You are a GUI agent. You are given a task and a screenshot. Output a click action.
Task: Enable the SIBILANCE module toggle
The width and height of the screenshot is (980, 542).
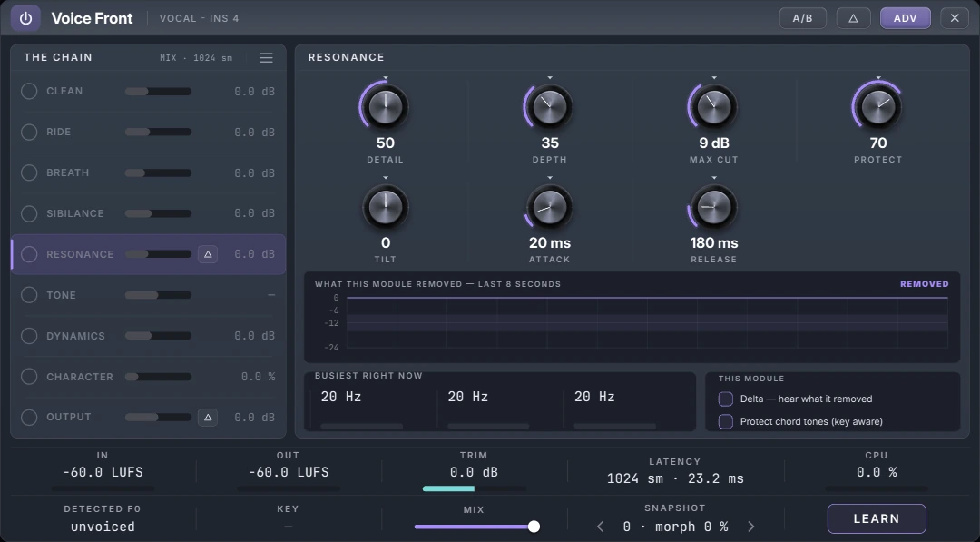(29, 213)
